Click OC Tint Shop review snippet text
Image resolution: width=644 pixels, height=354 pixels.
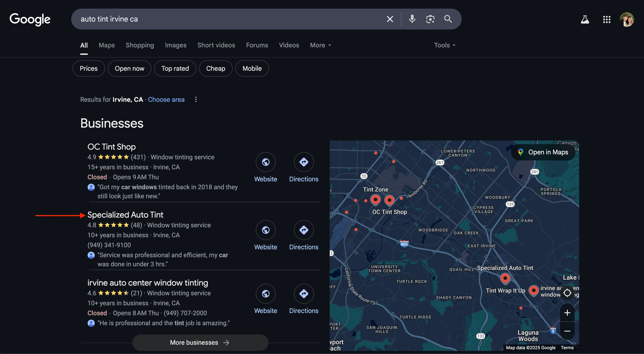[168, 192]
